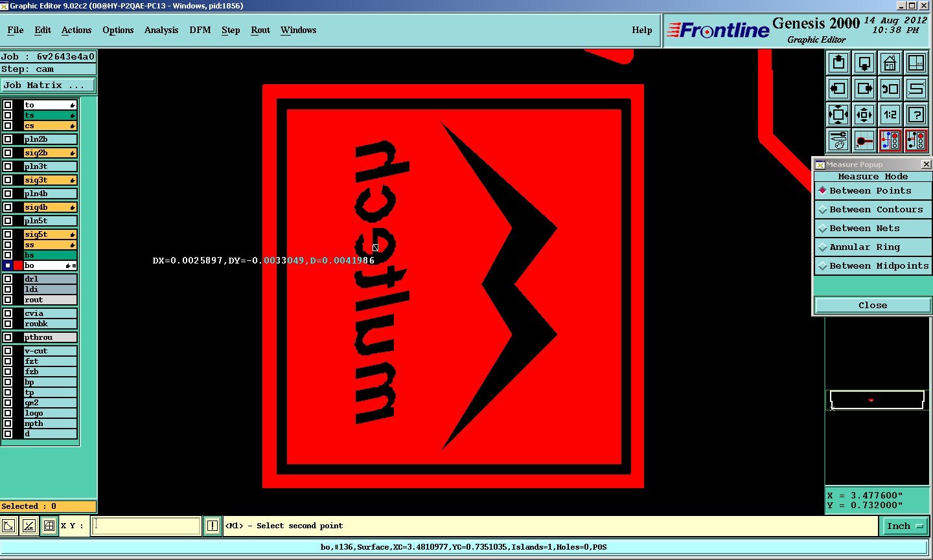933x560 pixels.
Task: Select Between Points measure mode
Action: pyautogui.click(x=873, y=190)
